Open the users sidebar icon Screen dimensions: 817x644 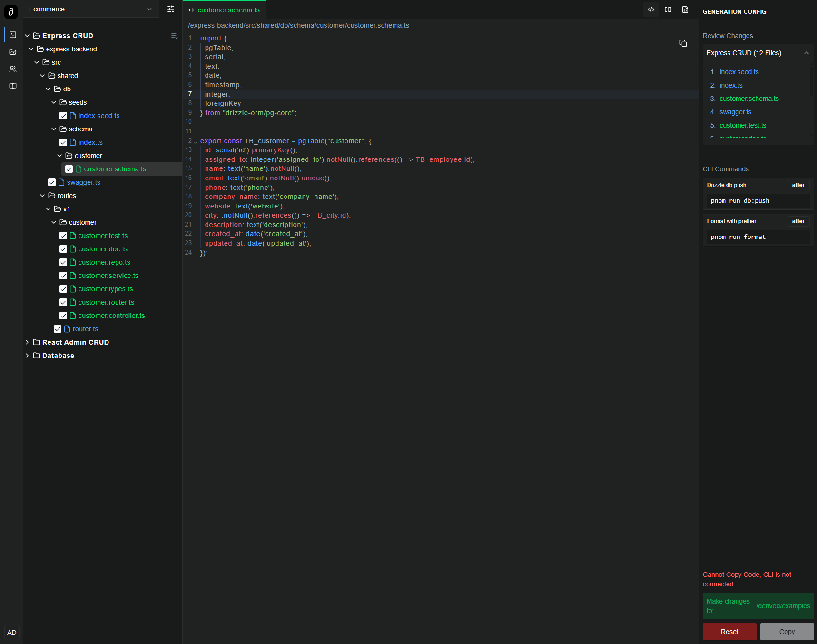(13, 69)
